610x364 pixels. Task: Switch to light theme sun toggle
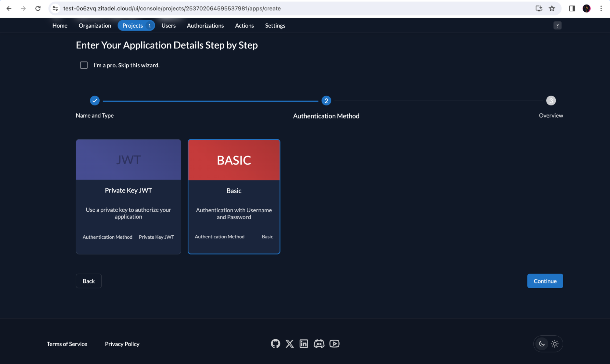[555, 344]
